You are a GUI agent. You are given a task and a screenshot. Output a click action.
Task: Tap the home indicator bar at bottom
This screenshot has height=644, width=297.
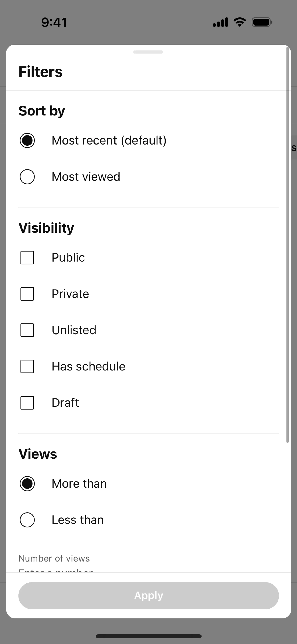pyautogui.click(x=148, y=636)
